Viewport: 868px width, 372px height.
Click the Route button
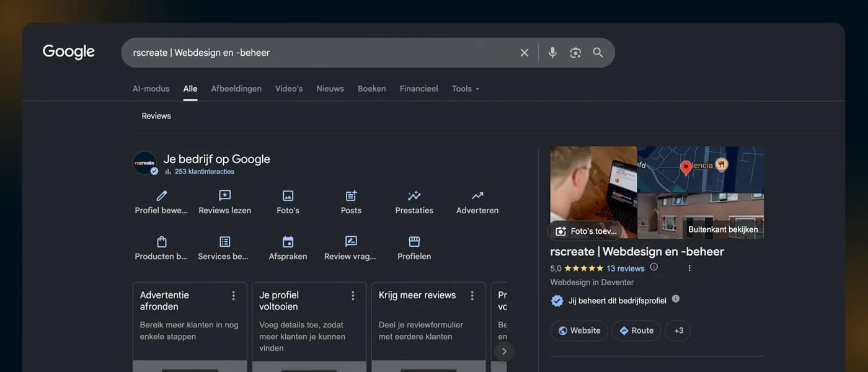coord(636,330)
